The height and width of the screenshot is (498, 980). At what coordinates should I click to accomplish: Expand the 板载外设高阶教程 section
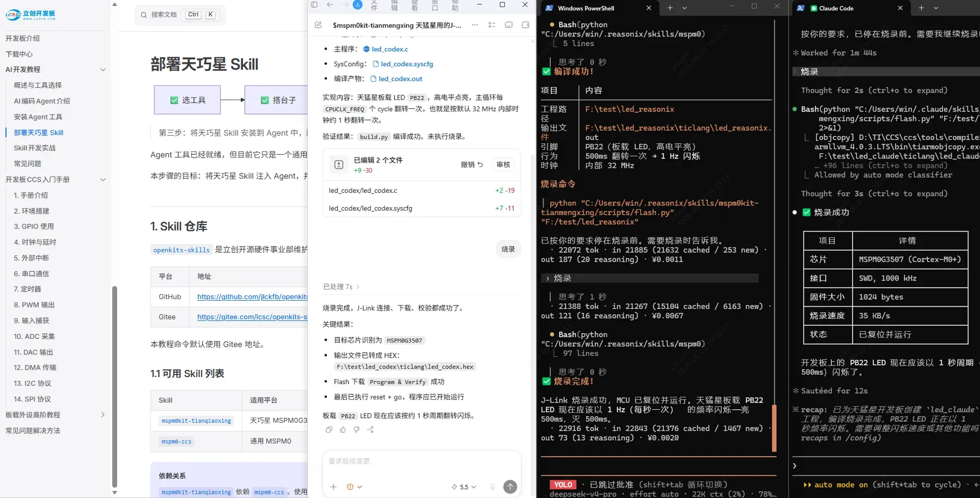103,415
